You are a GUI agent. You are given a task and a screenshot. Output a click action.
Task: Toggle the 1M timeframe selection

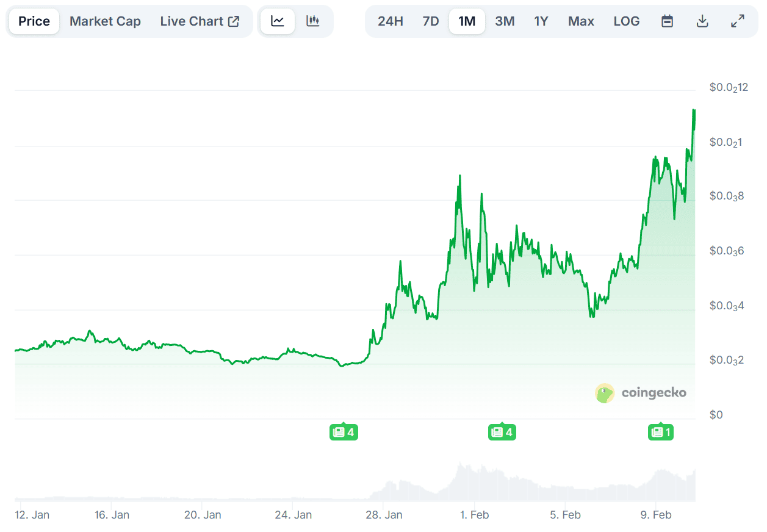pyautogui.click(x=467, y=21)
